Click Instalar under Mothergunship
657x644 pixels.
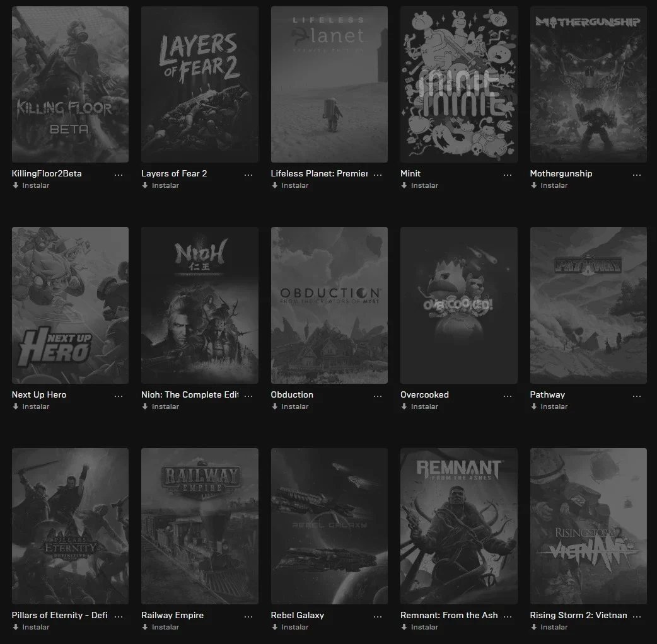549,185
